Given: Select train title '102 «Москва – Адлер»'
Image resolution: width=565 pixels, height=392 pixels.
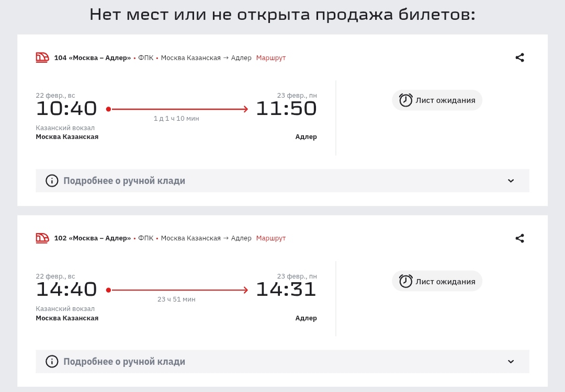Looking at the screenshot, I should click(x=93, y=238).
